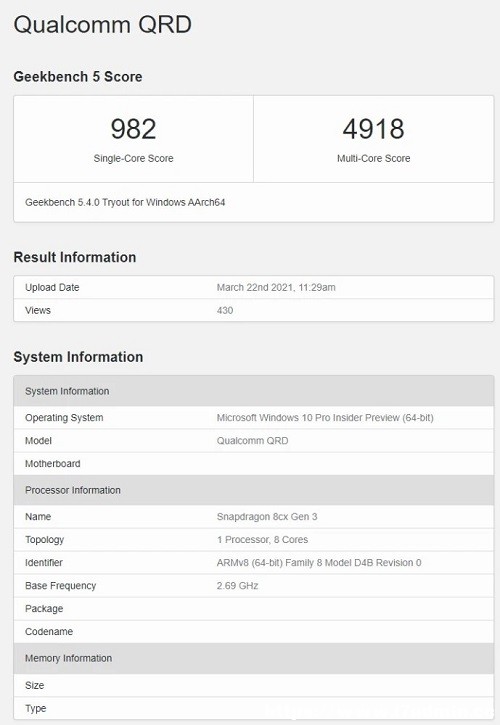Click the Model value Qualcomm QRD
The height and width of the screenshot is (725, 500).
point(253,441)
